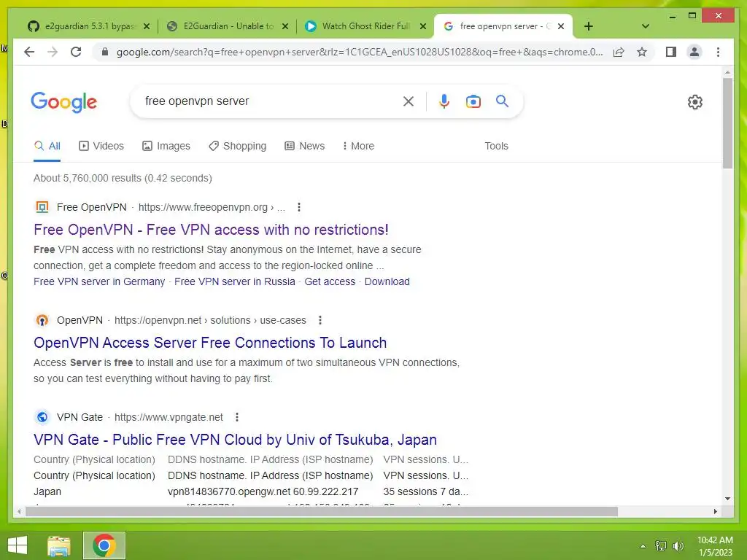Click the magnifier search button

click(x=502, y=101)
